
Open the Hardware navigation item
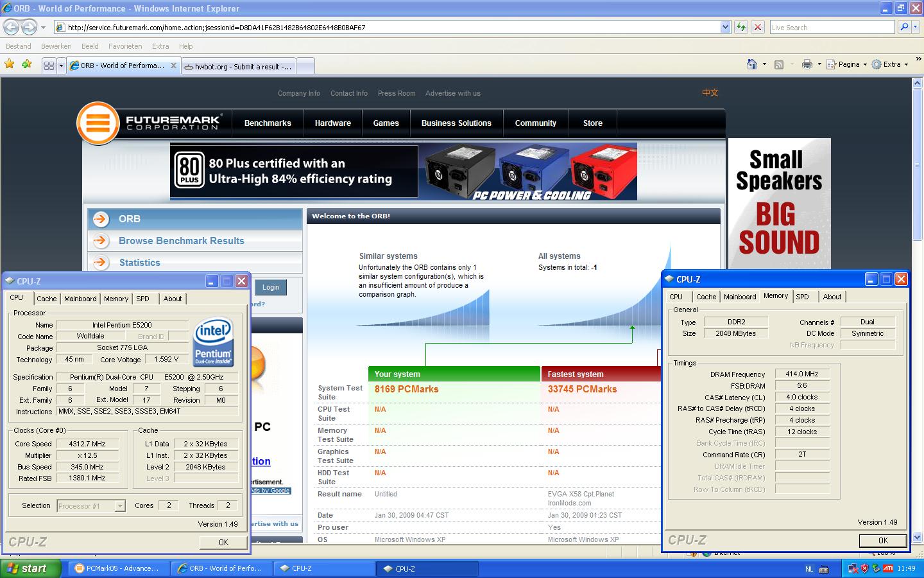click(333, 123)
